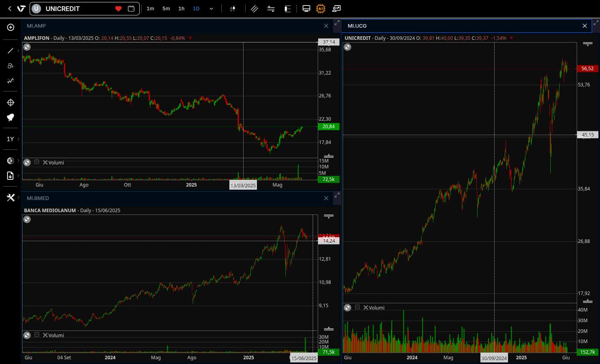Click the Amplifon 20,84 current price label
The width and height of the screenshot is (600, 364).
click(328, 127)
